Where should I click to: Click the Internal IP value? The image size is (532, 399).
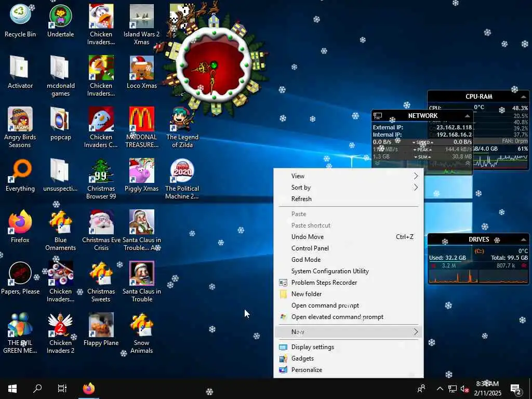(x=454, y=135)
